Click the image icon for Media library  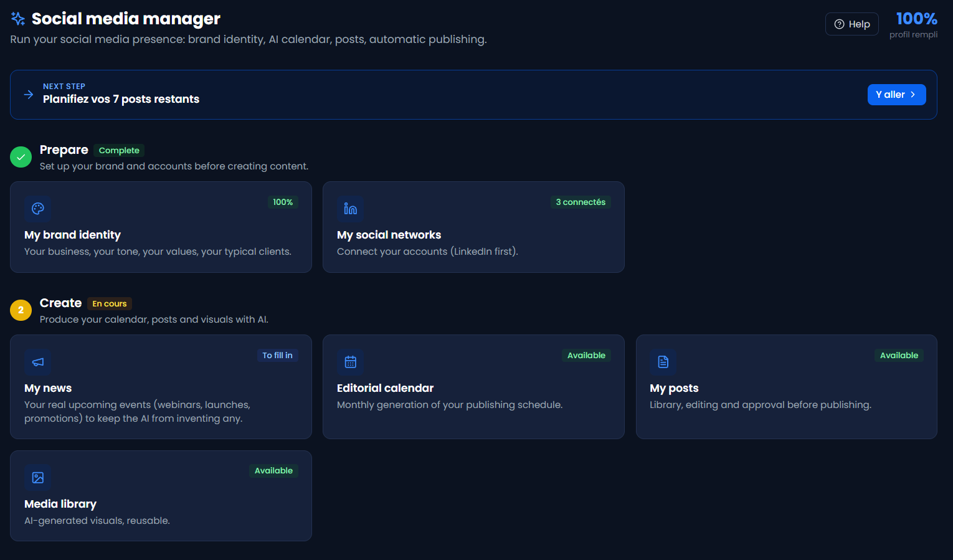[38, 478]
